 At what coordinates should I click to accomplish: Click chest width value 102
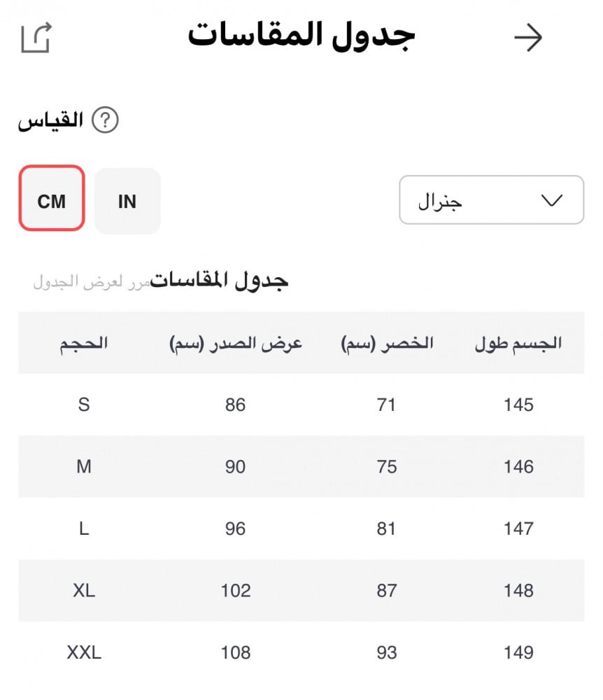(x=236, y=590)
